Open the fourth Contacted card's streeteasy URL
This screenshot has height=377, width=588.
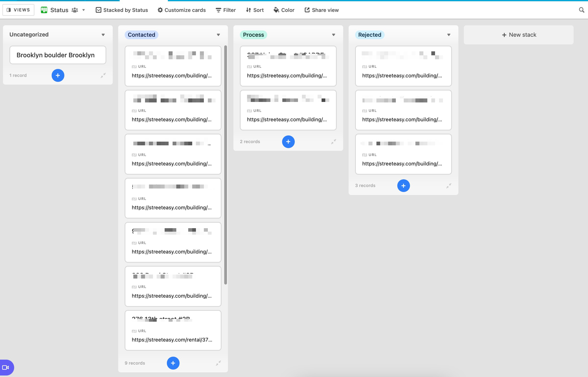coord(172,208)
